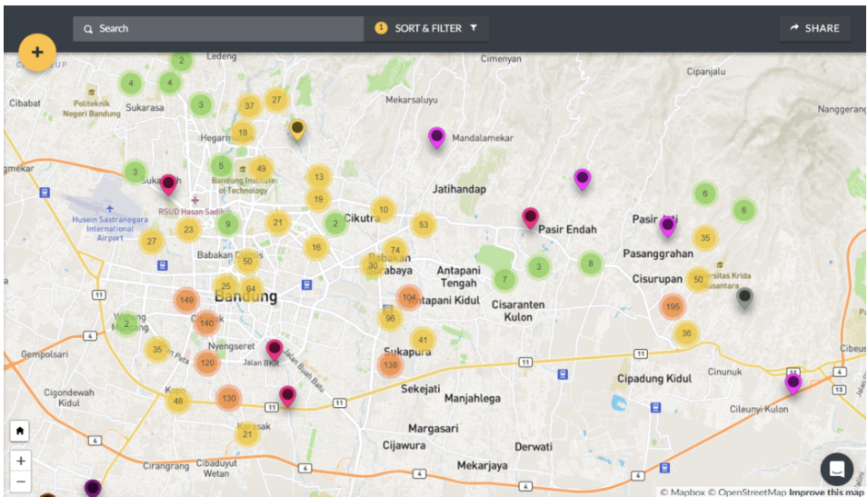This screenshot has width=868, height=497.
Task: Click the Search input field
Action: [218, 28]
